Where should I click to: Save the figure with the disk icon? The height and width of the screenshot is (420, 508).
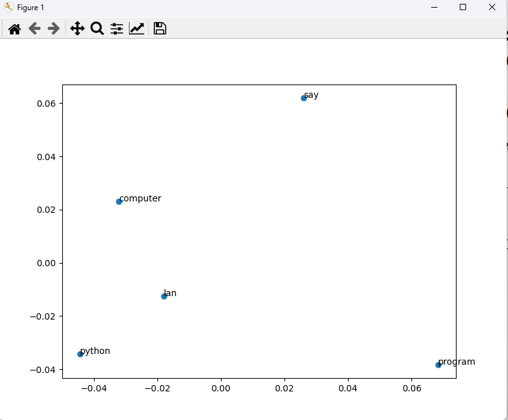pos(160,29)
